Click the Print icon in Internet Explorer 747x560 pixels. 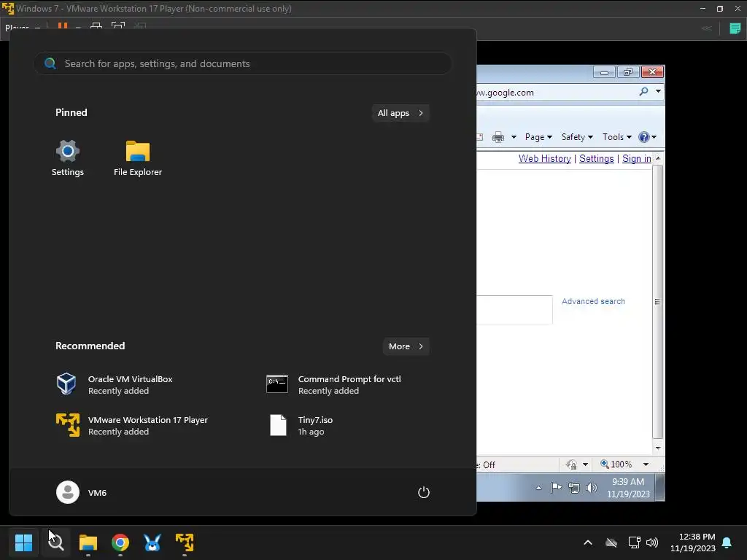[498, 137]
